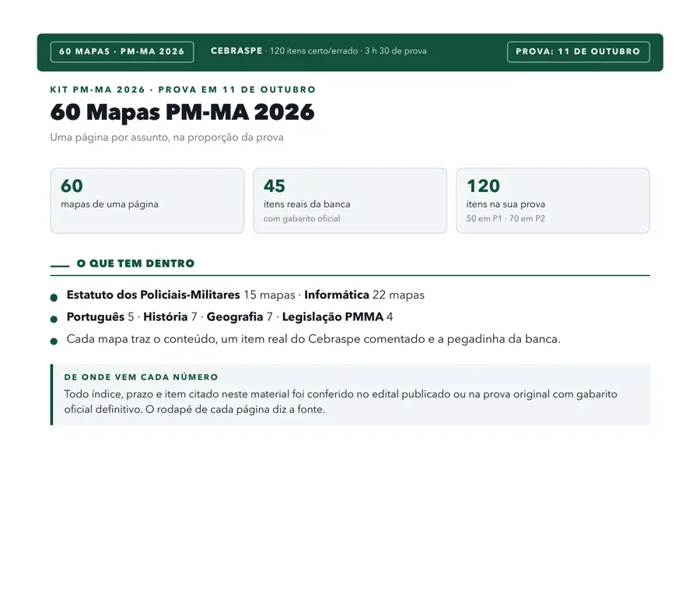This screenshot has width=700, height=594.
Task: Open the '60 mapas de uma página' card
Action: click(147, 201)
